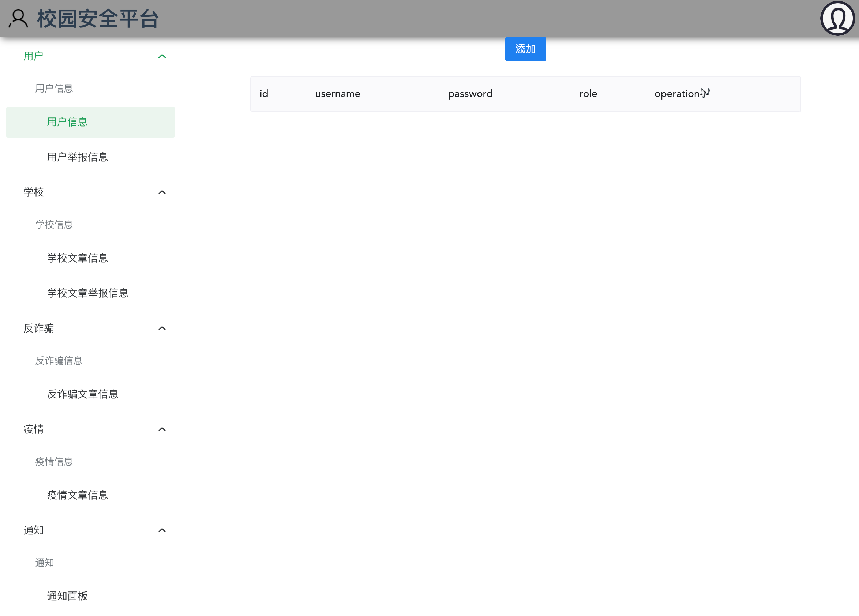
Task: Go to 学校文章举报信息 page
Action: (87, 293)
